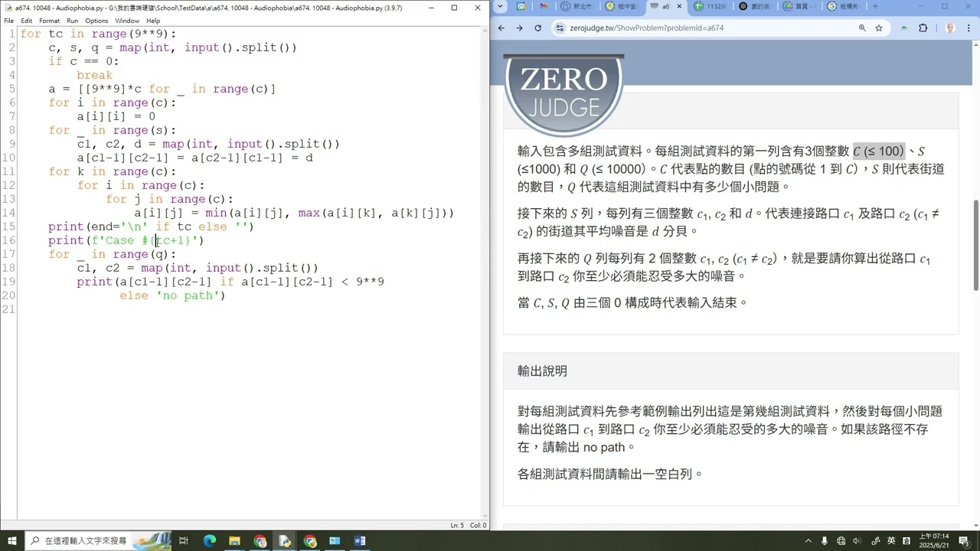Viewport: 980px width, 551px height.
Task: Open network settings tray icon
Action: point(841,541)
